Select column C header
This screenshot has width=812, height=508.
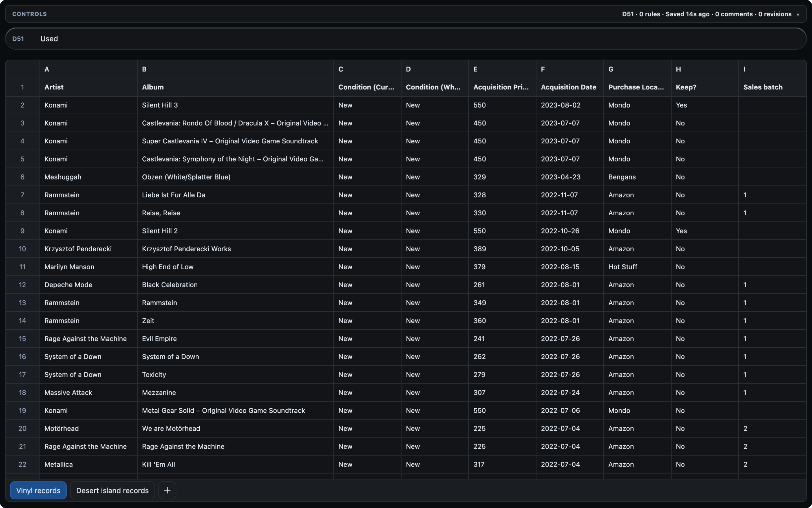[x=367, y=69]
